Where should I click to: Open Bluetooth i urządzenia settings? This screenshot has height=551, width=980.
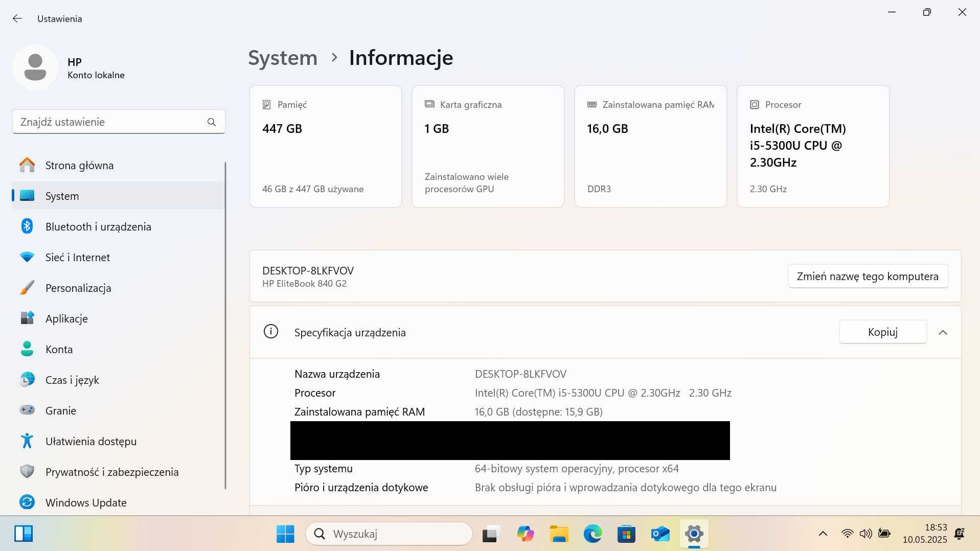[118, 226]
